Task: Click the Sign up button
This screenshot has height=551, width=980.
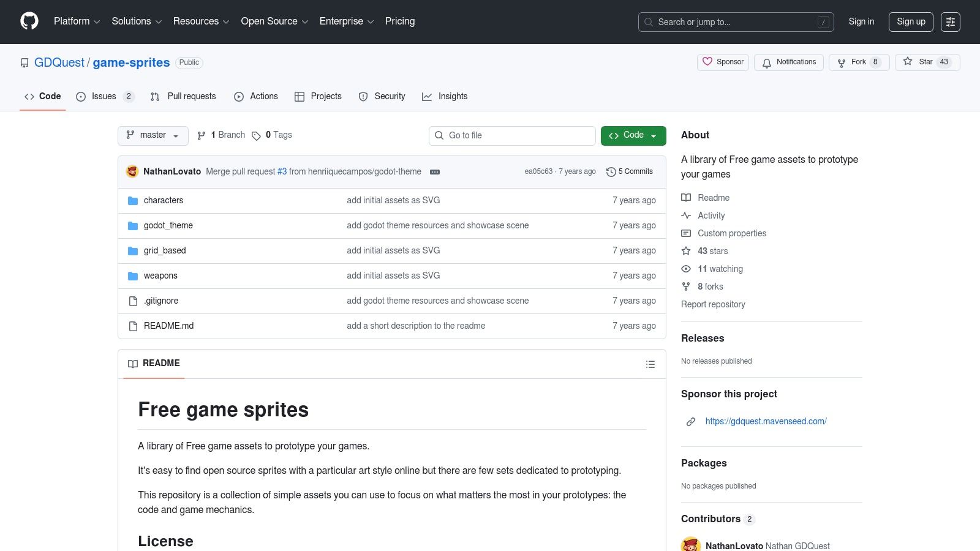Action: click(911, 21)
